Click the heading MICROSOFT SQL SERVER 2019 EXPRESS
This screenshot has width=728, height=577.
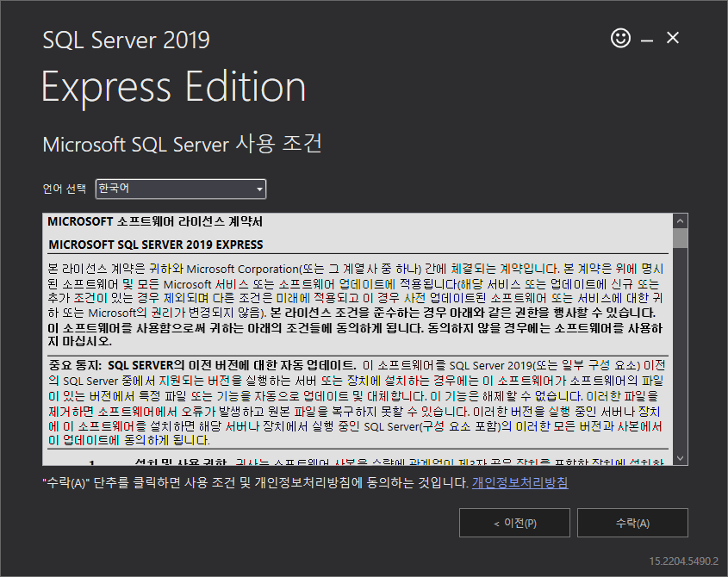pyautogui.click(x=156, y=245)
